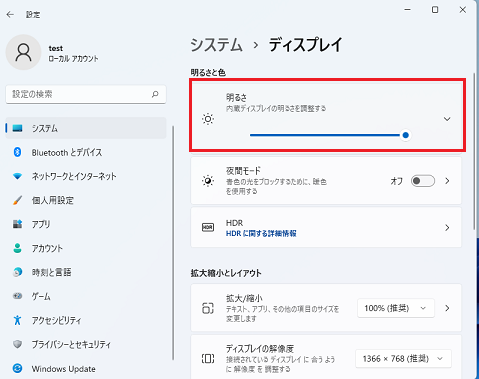The height and width of the screenshot is (379, 479).
Task: Click the ディスプレイの解像度 icon
Action: (208, 359)
